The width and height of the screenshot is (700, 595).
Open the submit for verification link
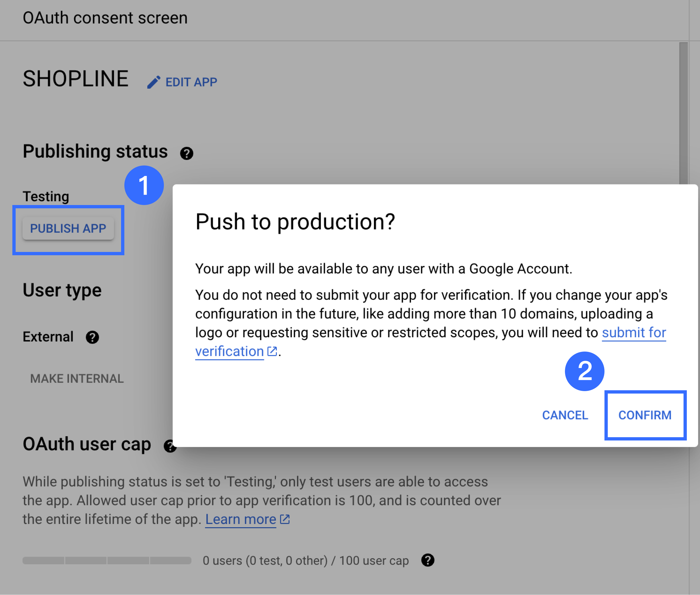[x=634, y=333]
